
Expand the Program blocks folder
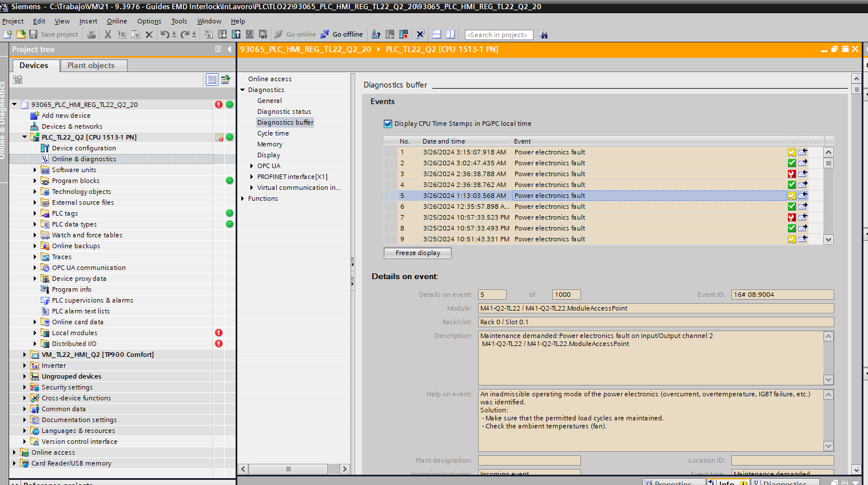[35, 181]
